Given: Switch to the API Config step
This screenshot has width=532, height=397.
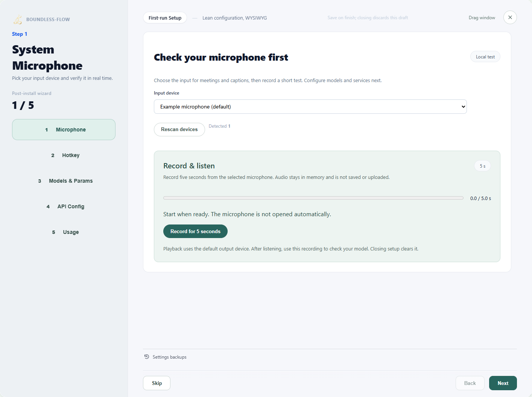Looking at the screenshot, I should click(64, 206).
